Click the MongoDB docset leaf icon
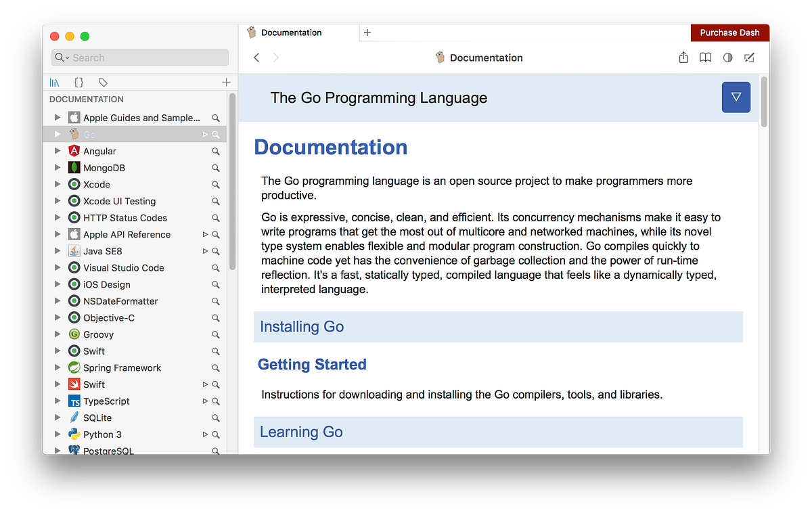This screenshot has width=812, height=515. pos(74,167)
